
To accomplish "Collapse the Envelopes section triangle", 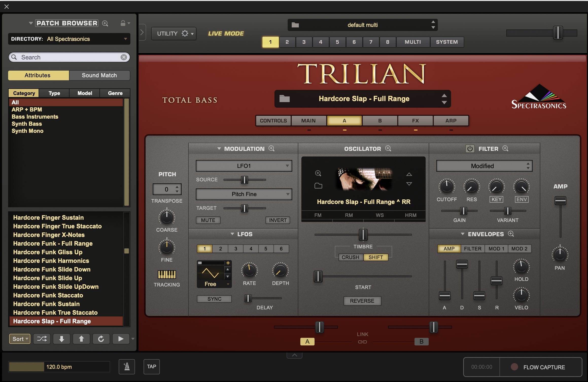I will click(x=462, y=234).
